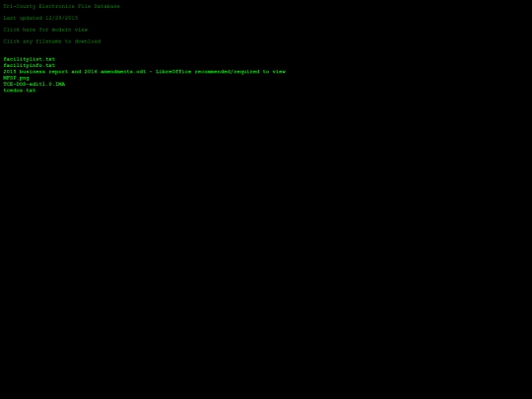
Task: Select the Last updated date line
Action: (40, 18)
